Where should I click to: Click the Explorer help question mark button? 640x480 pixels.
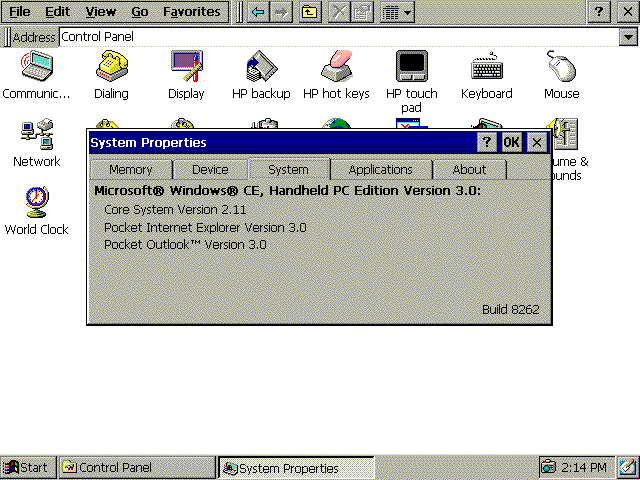(x=599, y=12)
